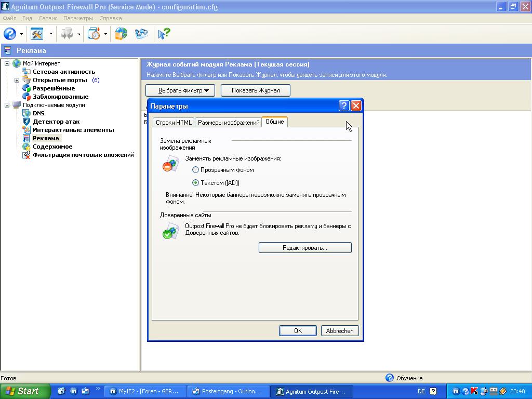Expand hidden quick launch chevron
532x399 pixels.
(x=98, y=389)
